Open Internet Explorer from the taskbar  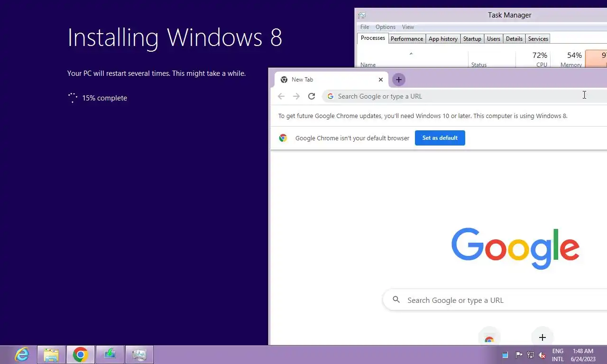coord(22,355)
